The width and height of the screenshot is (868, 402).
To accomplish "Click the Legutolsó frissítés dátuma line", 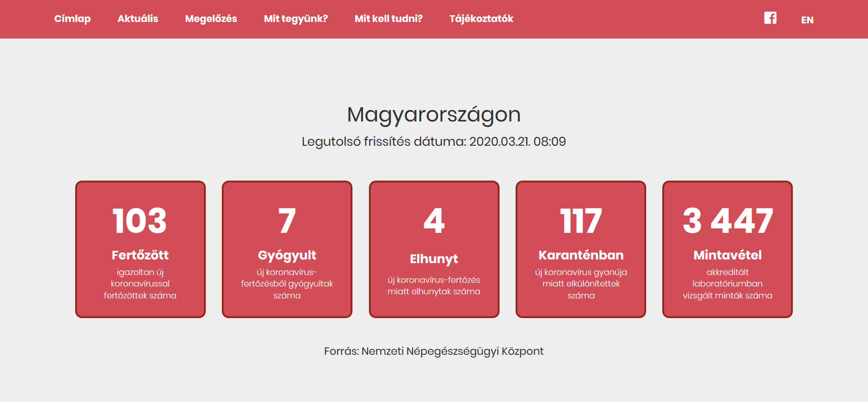I will 434,141.
